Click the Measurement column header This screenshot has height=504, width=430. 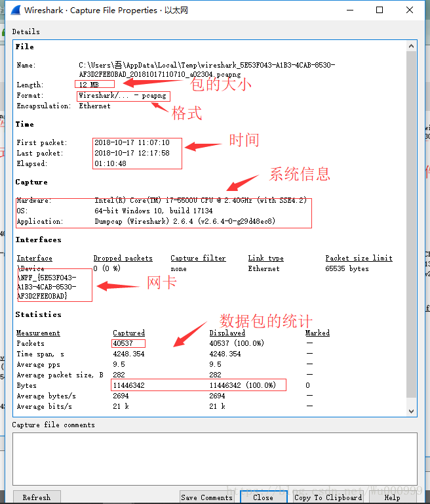click(x=38, y=333)
